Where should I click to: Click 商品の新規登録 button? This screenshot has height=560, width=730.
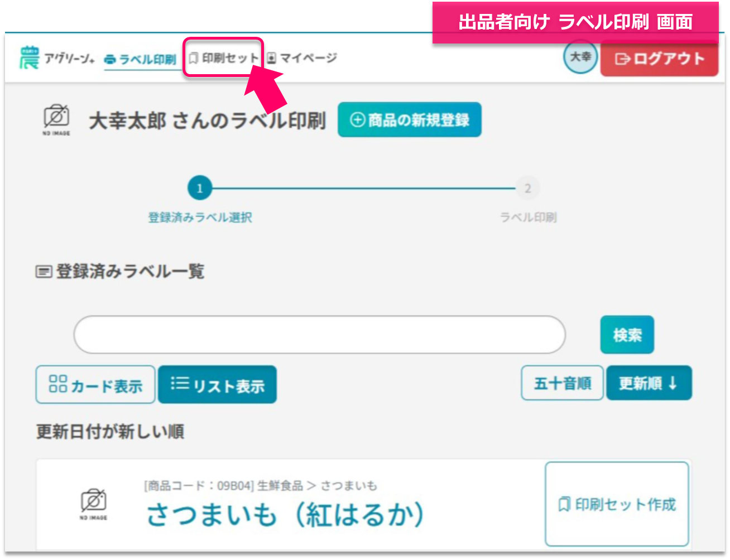click(x=409, y=119)
